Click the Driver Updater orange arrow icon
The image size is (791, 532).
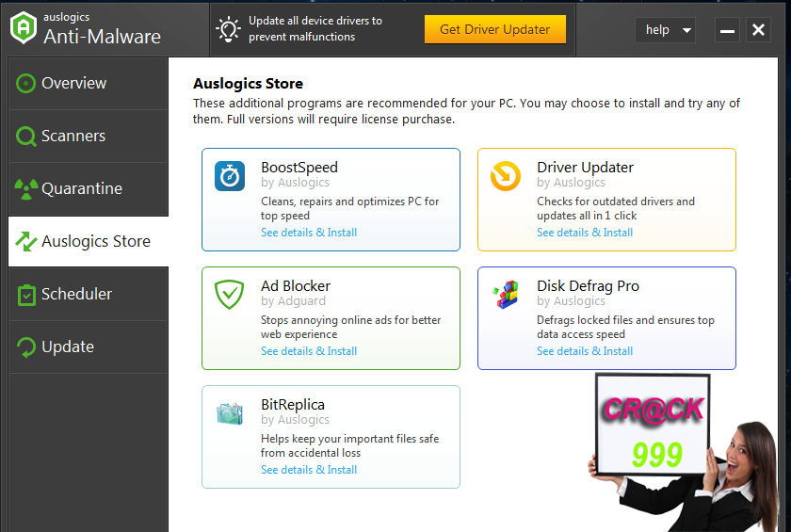coord(506,176)
